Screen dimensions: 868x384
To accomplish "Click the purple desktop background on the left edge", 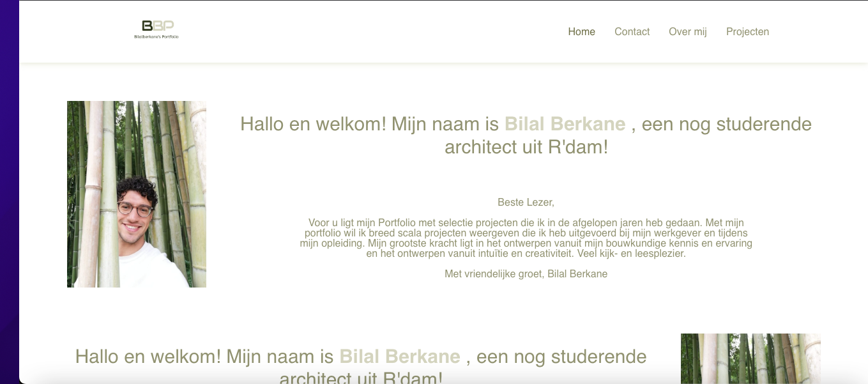I will (x=9, y=192).
